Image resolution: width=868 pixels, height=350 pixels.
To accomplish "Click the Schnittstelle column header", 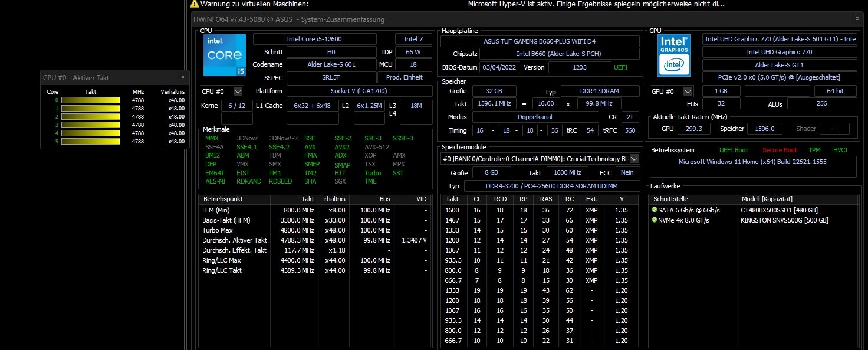I will [x=693, y=199].
